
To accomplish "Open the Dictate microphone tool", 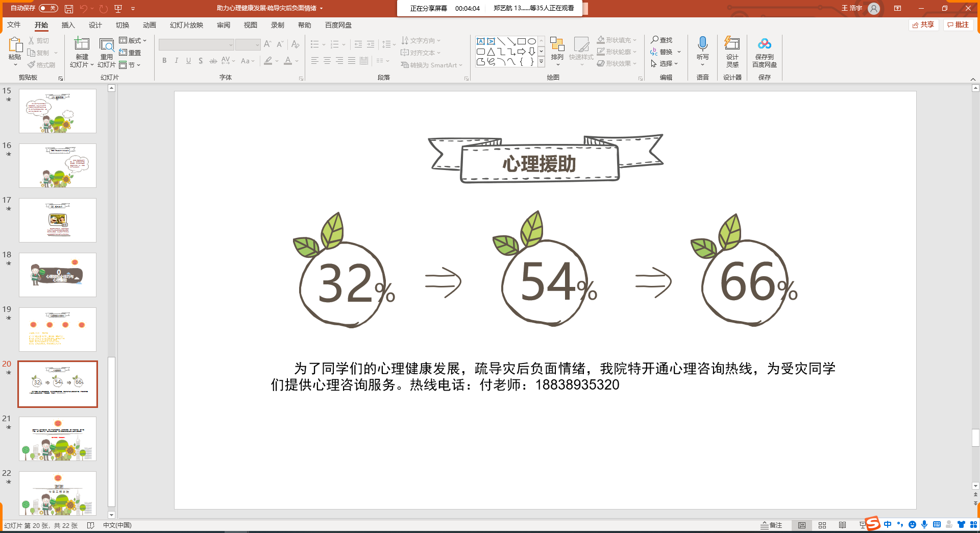I will click(702, 45).
